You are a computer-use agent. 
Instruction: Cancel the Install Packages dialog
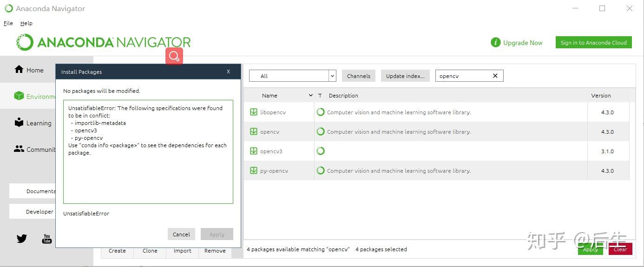pyautogui.click(x=181, y=234)
